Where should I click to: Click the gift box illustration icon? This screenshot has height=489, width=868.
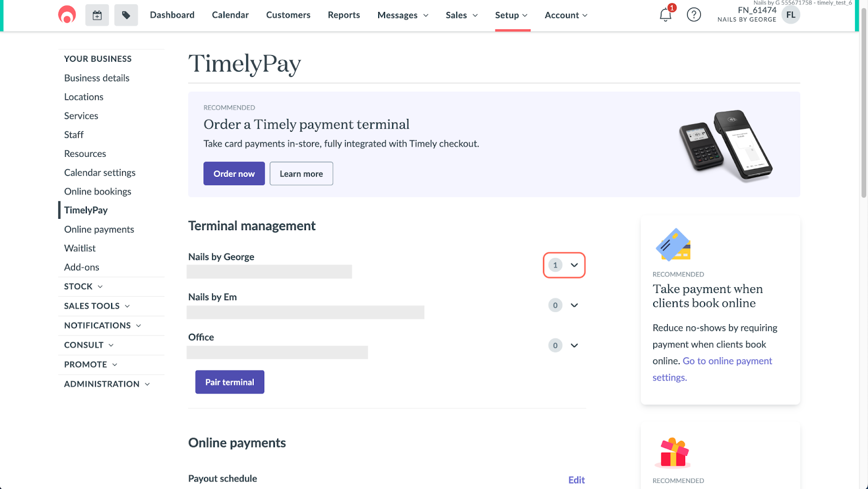click(673, 453)
